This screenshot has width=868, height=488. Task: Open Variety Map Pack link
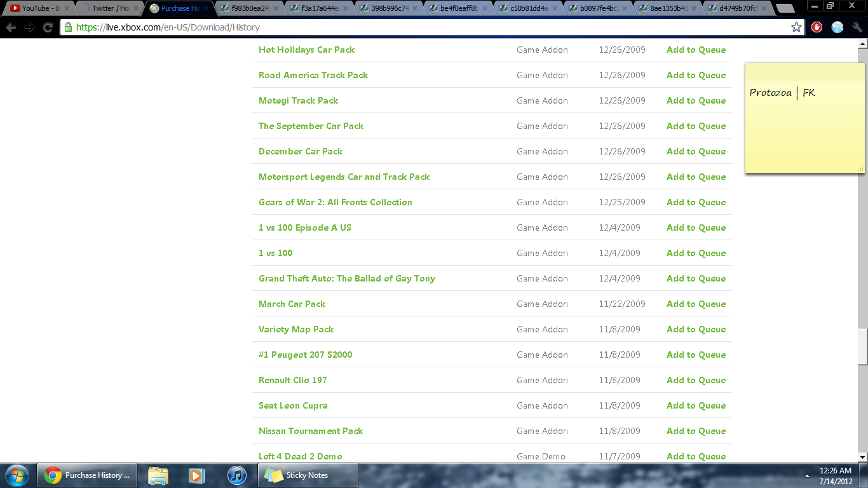click(296, 329)
